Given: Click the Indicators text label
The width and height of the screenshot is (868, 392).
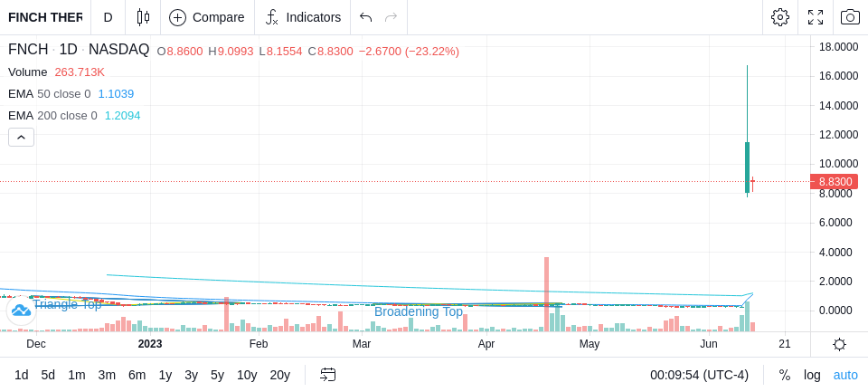Looking at the screenshot, I should pos(314,17).
